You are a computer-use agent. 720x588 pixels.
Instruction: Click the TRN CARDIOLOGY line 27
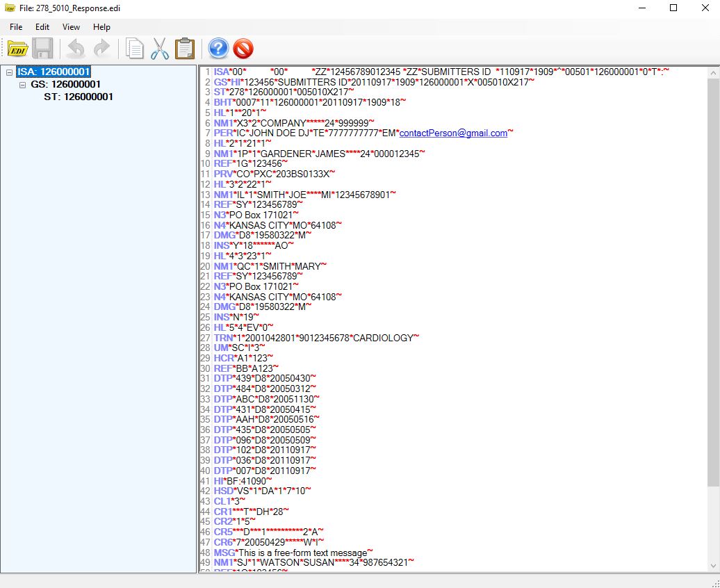[316, 338]
